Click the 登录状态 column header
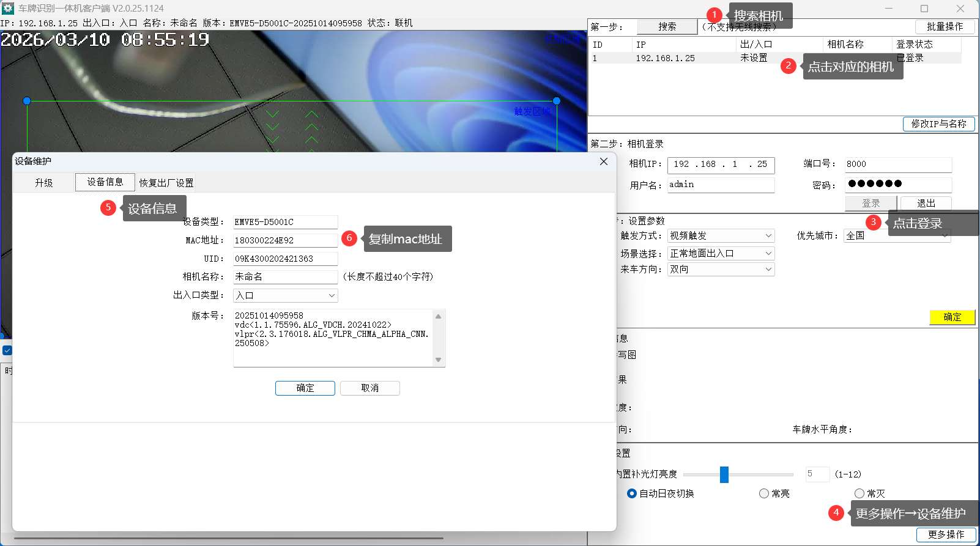Screen dimensions: 980x546 926,45
